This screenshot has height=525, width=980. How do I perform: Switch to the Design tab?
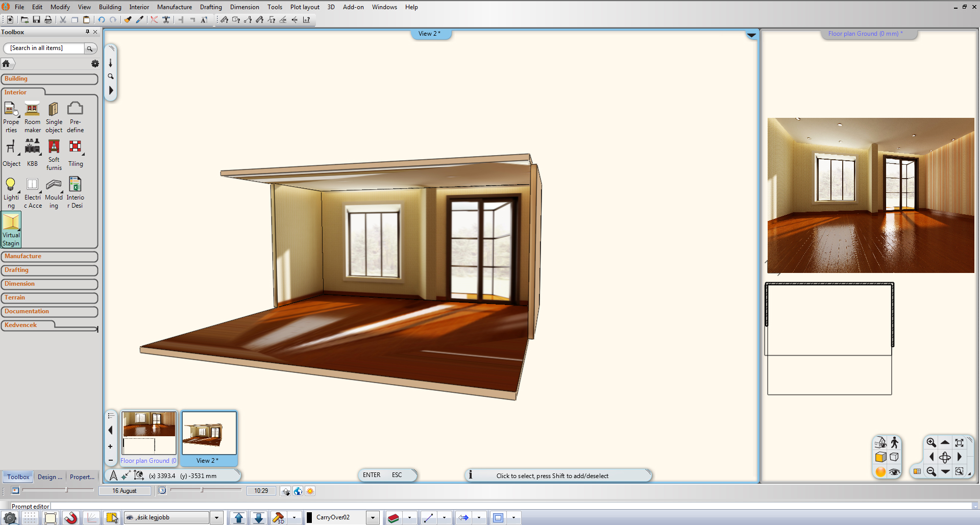tap(50, 477)
